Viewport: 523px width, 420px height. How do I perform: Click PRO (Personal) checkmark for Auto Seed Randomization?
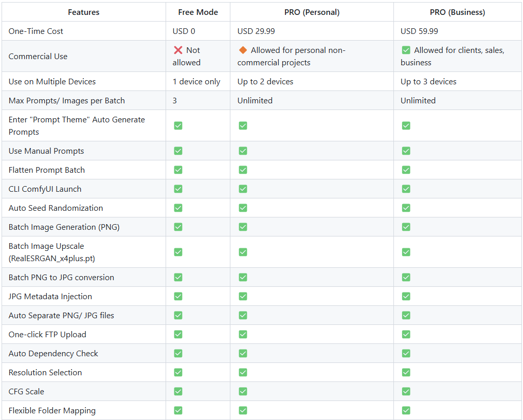[243, 208]
